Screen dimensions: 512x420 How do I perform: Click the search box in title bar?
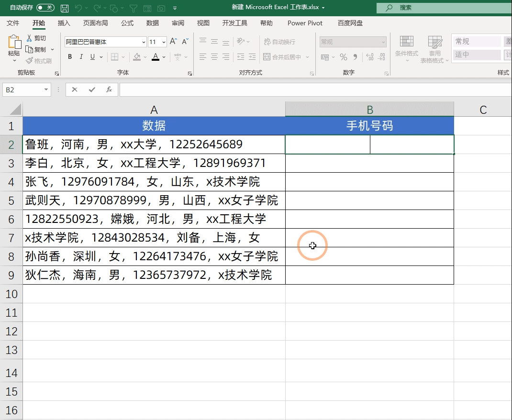pyautogui.click(x=444, y=8)
